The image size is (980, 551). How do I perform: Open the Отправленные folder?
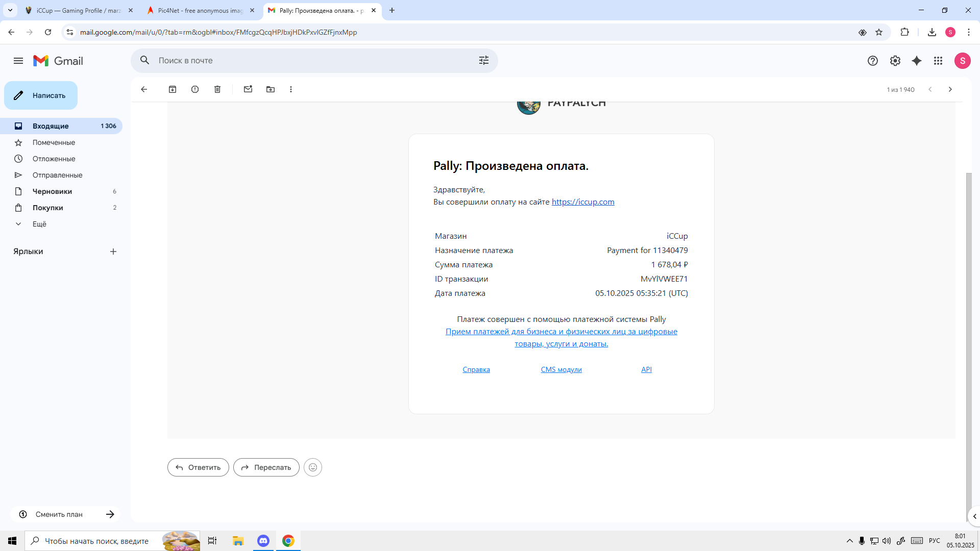click(57, 175)
